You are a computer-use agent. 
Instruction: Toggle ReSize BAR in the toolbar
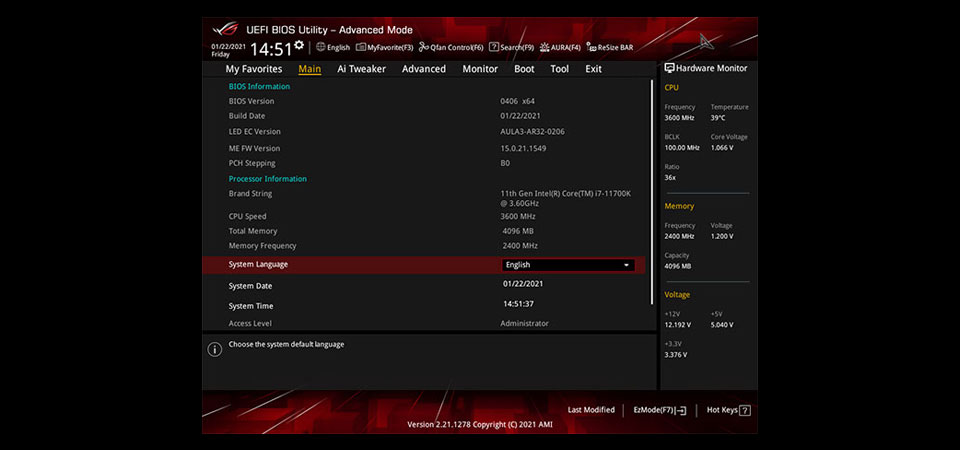tap(610, 47)
